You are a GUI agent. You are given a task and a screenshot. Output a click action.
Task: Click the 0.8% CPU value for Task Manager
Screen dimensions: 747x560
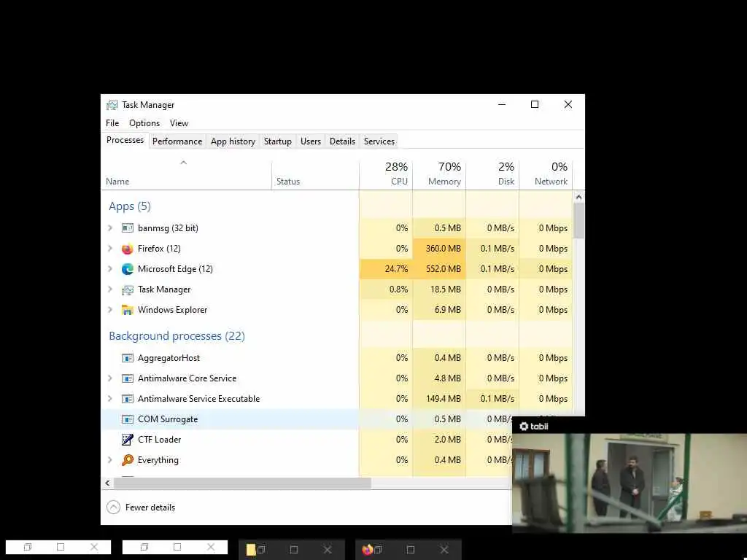[x=386, y=289]
